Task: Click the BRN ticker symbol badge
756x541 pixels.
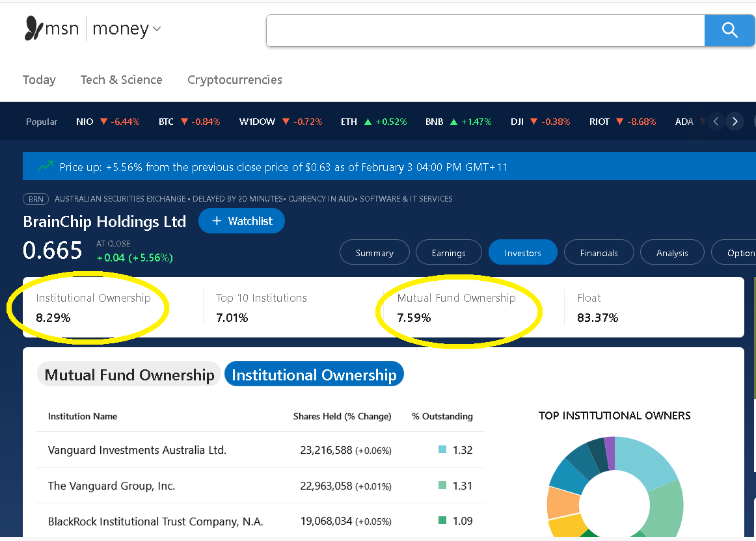Action: tap(36, 199)
